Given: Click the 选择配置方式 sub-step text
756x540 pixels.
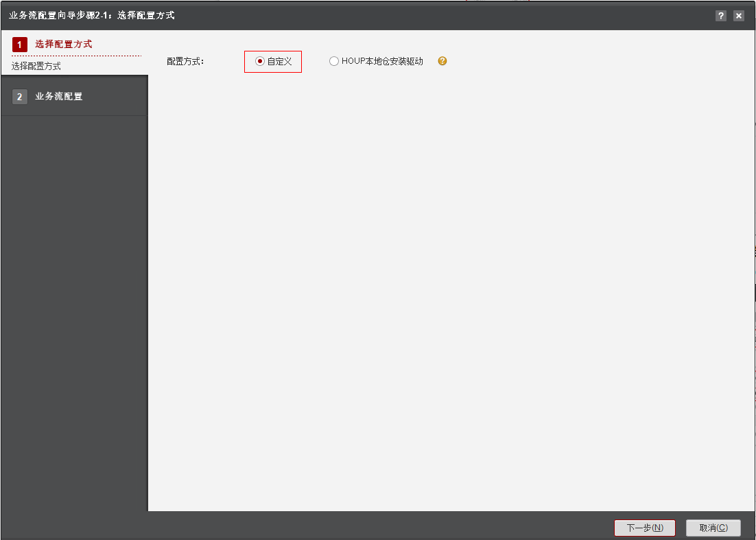Looking at the screenshot, I should pyautogui.click(x=36, y=66).
